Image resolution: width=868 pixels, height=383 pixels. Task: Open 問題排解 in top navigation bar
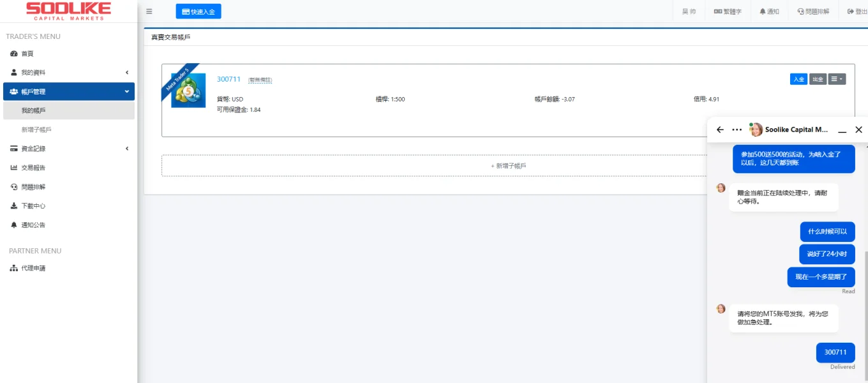(x=813, y=11)
